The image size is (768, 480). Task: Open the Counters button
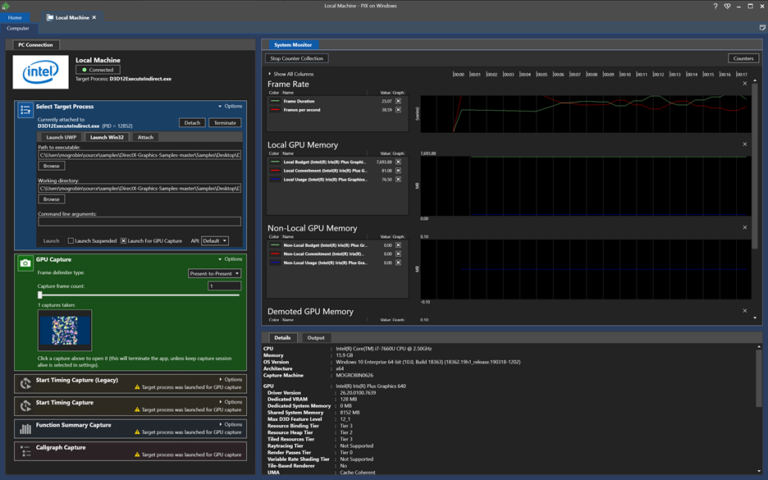click(x=743, y=58)
